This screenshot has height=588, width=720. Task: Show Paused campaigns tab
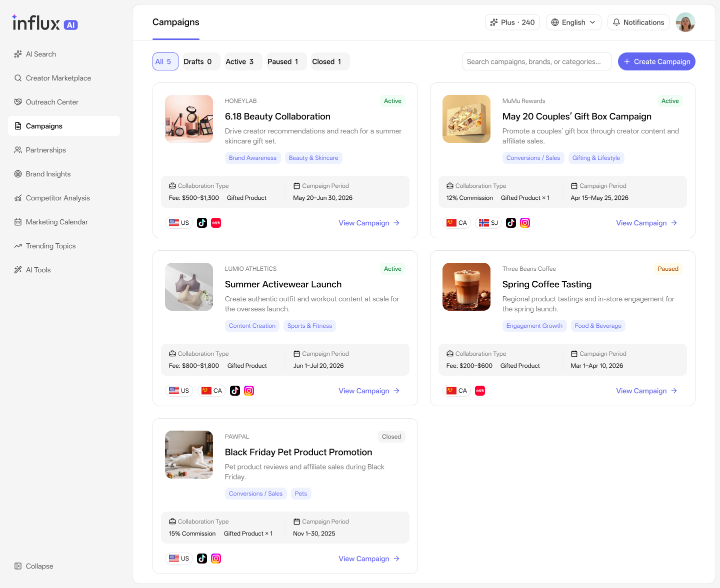click(285, 61)
